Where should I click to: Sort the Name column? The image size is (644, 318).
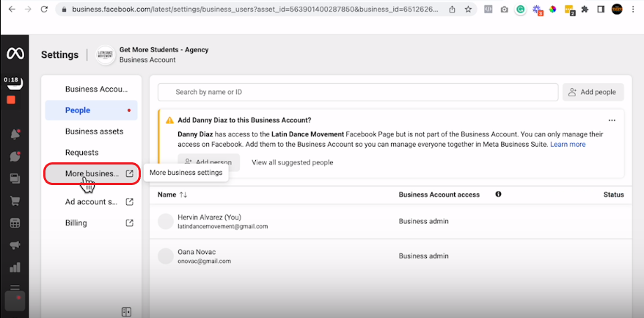tap(172, 195)
